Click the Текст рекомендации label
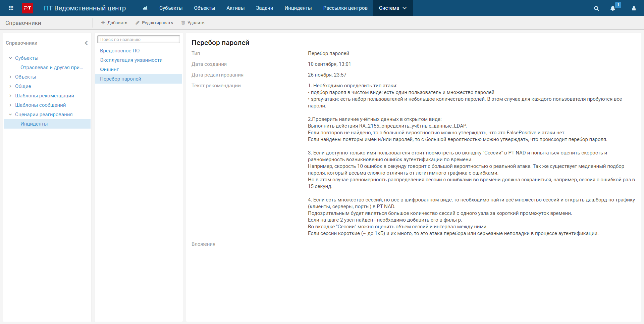This screenshot has height=324, width=644. [x=216, y=86]
